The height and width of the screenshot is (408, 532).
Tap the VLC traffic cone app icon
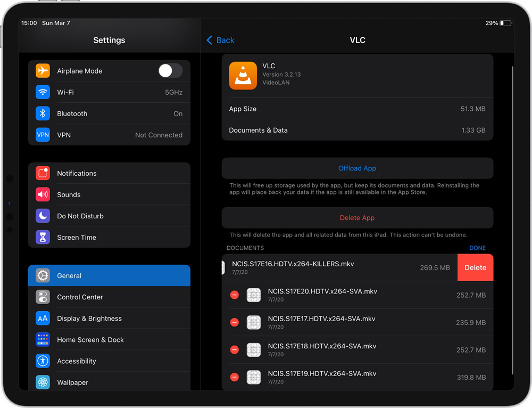[243, 76]
